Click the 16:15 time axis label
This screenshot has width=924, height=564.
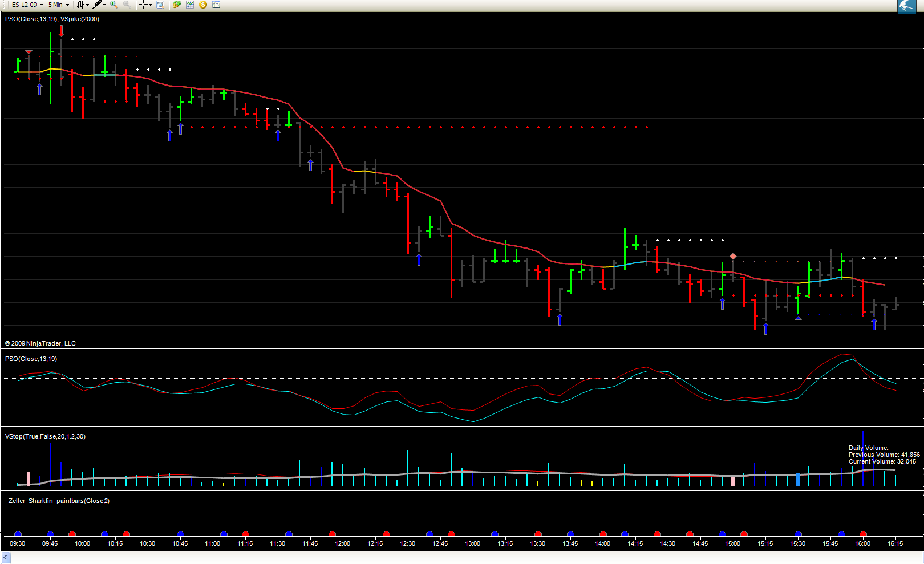point(895,543)
